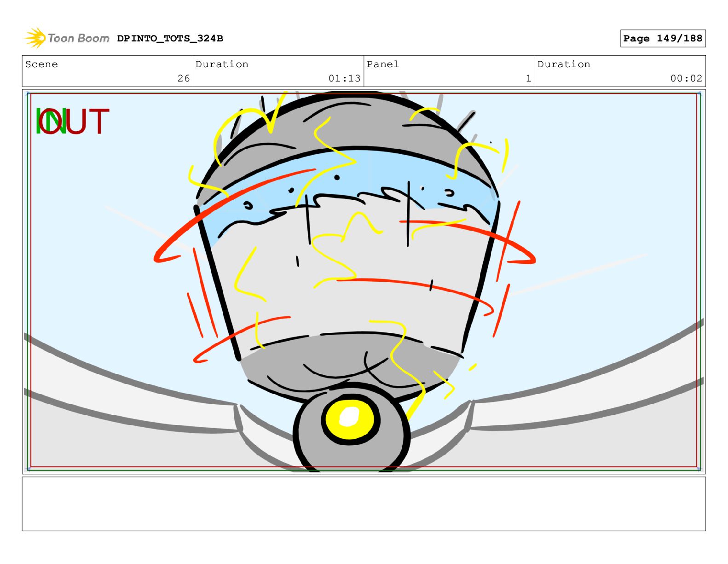This screenshot has width=728, height=564.
Task: Click the Toon Boom logo icon
Action: tap(35, 38)
